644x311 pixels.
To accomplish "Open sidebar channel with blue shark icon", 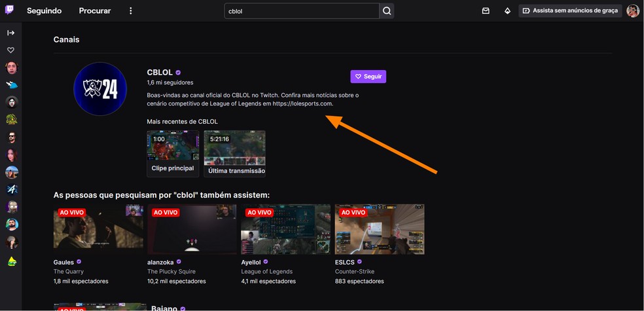I will 12,85.
